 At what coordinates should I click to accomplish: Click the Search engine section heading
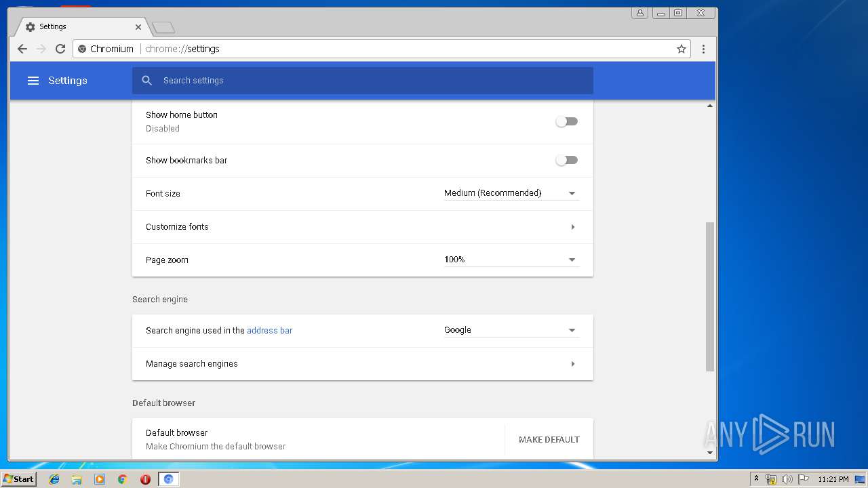(x=160, y=300)
